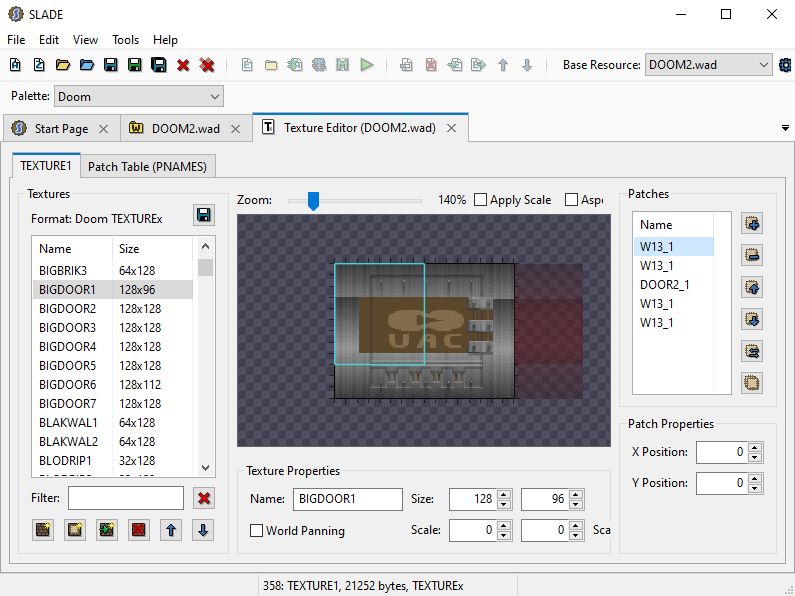The height and width of the screenshot is (596, 795).
Task: Clear the texture filter with the red X
Action: pyautogui.click(x=204, y=498)
